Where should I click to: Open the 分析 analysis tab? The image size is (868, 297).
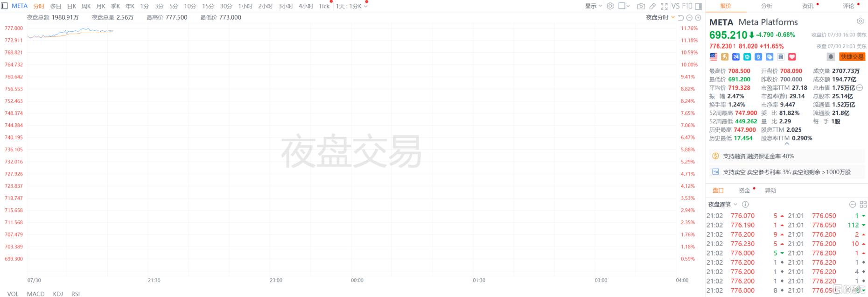pos(767,6)
